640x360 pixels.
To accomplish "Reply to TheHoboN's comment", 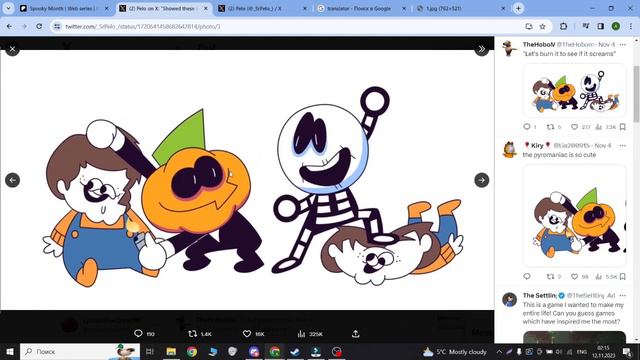I will tap(527, 127).
